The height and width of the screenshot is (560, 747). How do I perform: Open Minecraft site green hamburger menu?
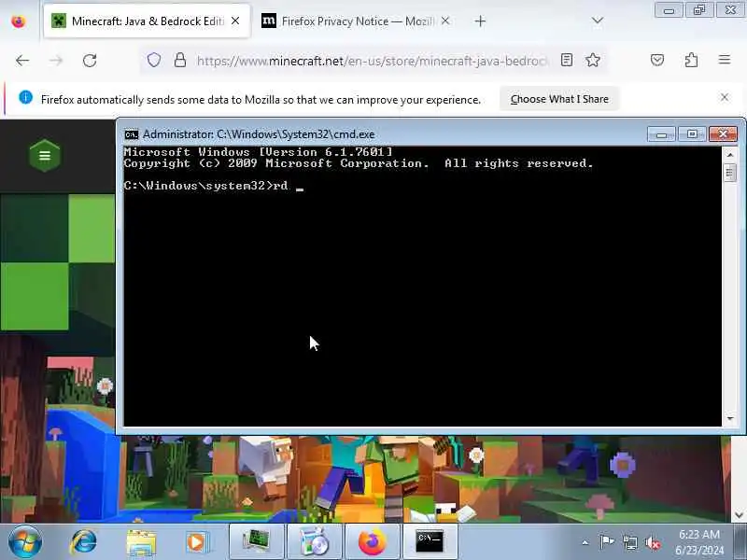(x=45, y=155)
